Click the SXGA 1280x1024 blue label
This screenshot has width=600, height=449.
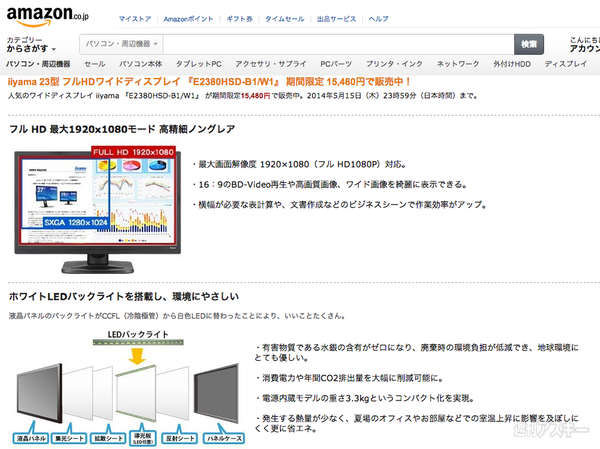(x=76, y=222)
